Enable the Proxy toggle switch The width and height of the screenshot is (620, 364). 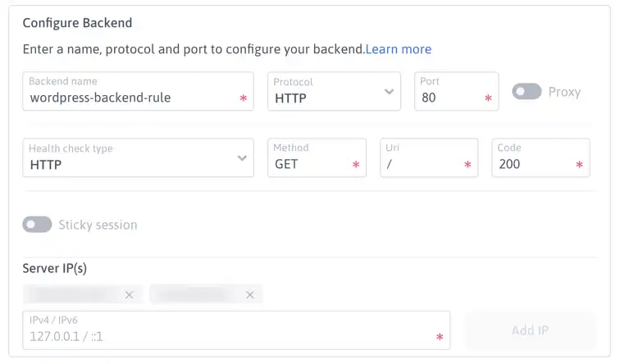527,92
